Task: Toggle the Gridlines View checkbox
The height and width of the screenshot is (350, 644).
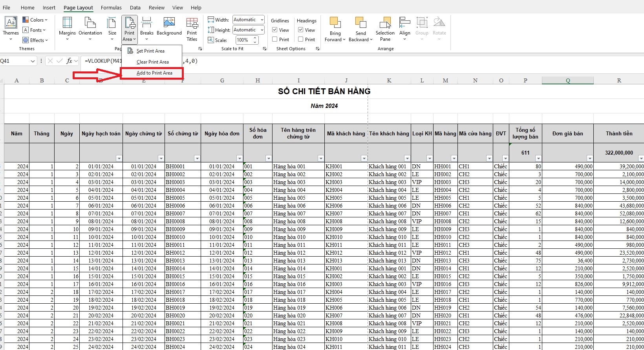Action: point(275,30)
